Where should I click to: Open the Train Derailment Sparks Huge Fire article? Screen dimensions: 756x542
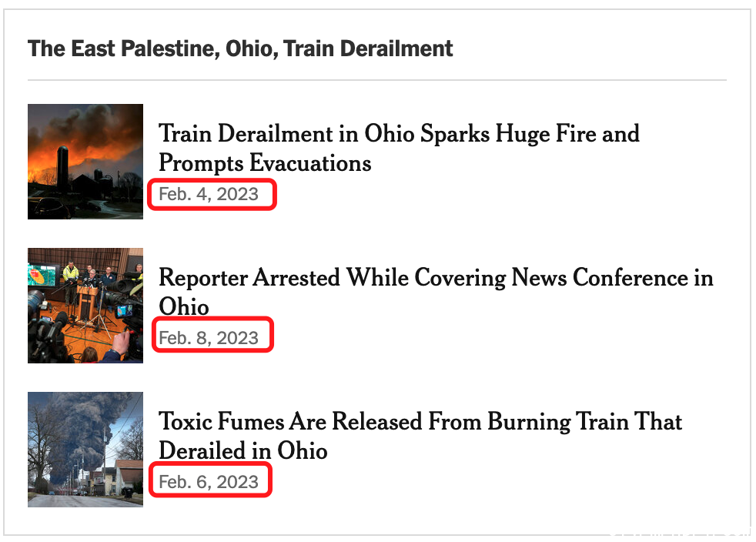[x=400, y=148]
